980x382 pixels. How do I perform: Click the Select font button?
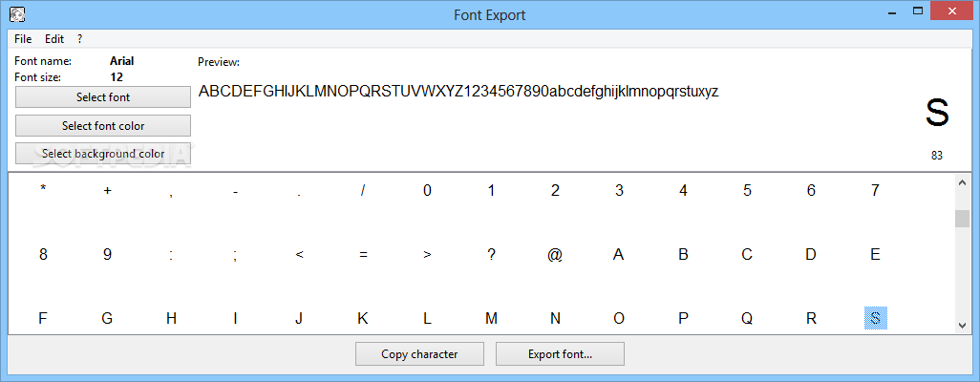click(103, 97)
